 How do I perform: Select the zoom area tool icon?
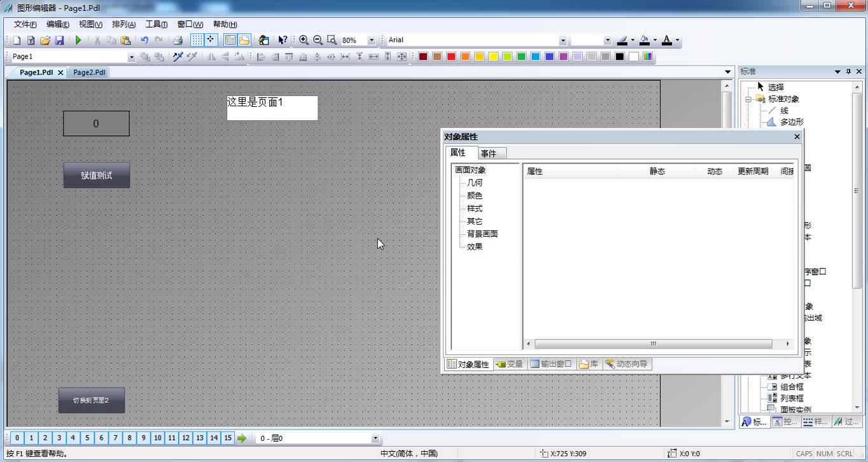332,40
